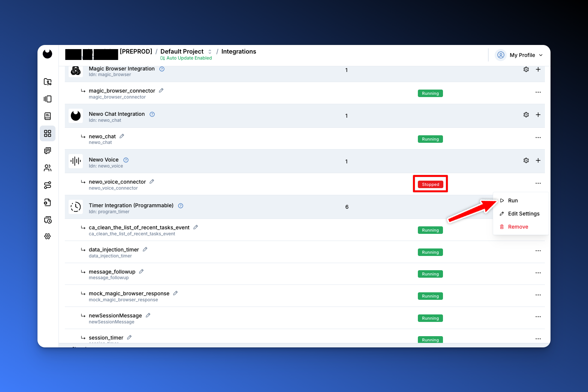Open more options for magic_browser_connector
This screenshot has height=392, width=588.
[538, 92]
